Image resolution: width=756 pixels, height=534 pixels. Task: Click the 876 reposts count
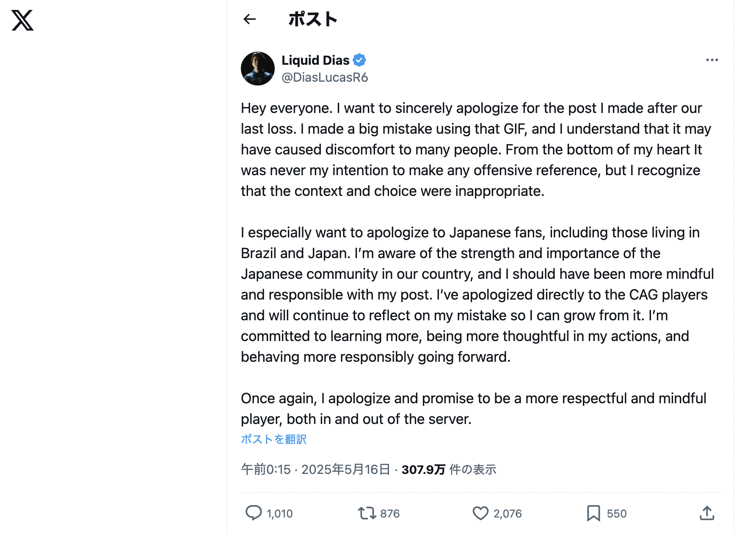[390, 514]
